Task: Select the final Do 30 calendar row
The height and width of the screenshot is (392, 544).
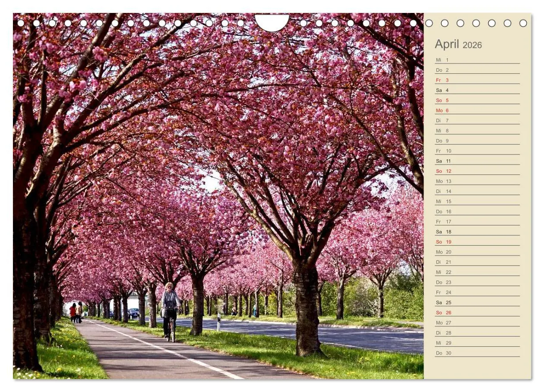Action: (444, 353)
